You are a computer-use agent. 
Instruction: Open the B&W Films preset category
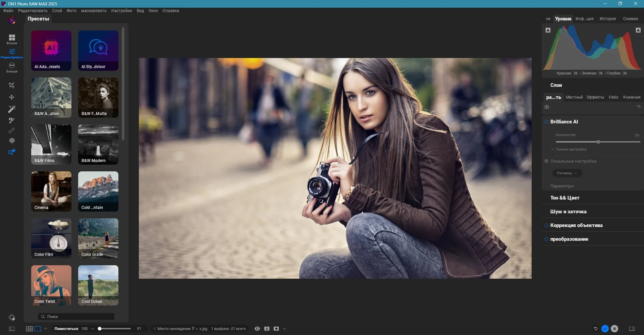coord(51,145)
